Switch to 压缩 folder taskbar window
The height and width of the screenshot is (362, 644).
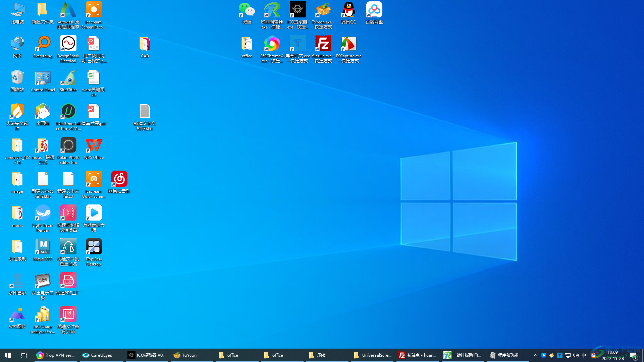pos(327,355)
